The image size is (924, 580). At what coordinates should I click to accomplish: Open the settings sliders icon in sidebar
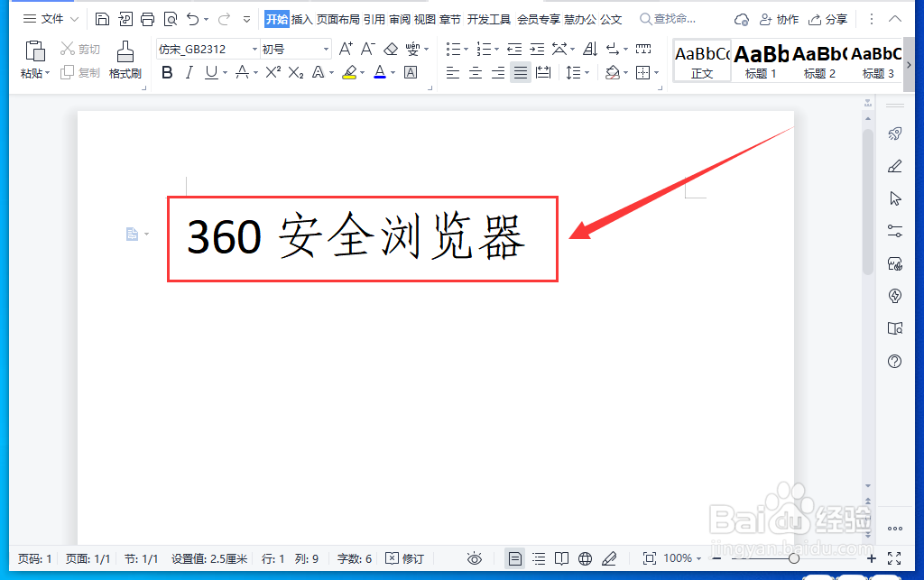(894, 231)
